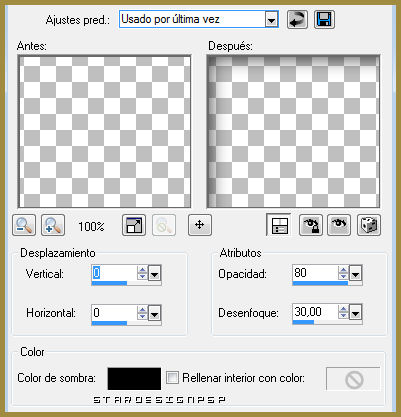Screen dimensions: 401x417
Task: Expand the Desenfoque slider dropdown
Action: pos(355,313)
